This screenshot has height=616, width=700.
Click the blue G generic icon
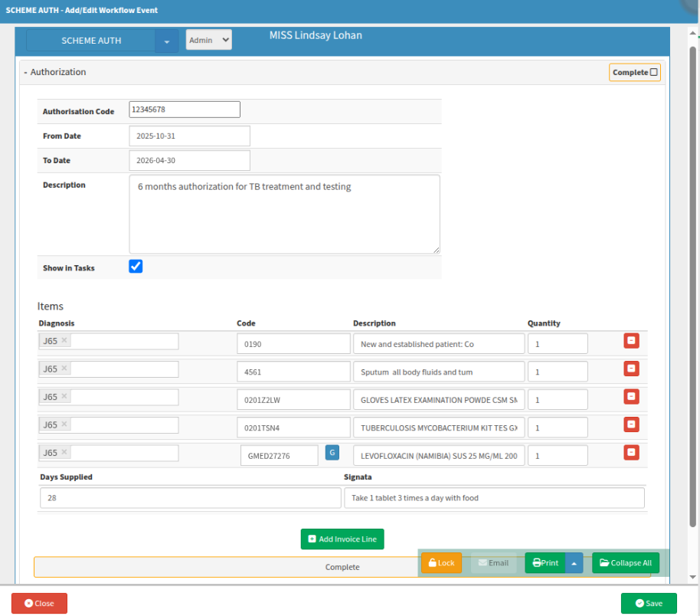[x=332, y=453]
